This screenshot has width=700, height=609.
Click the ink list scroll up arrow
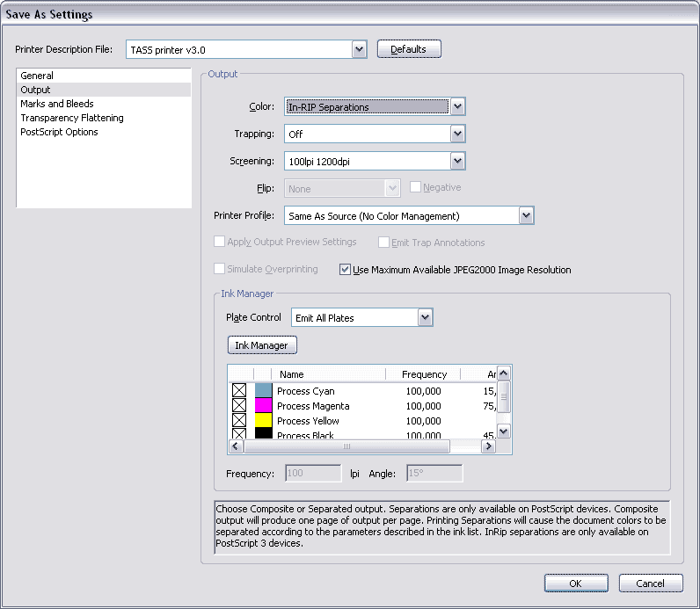pyautogui.click(x=504, y=373)
